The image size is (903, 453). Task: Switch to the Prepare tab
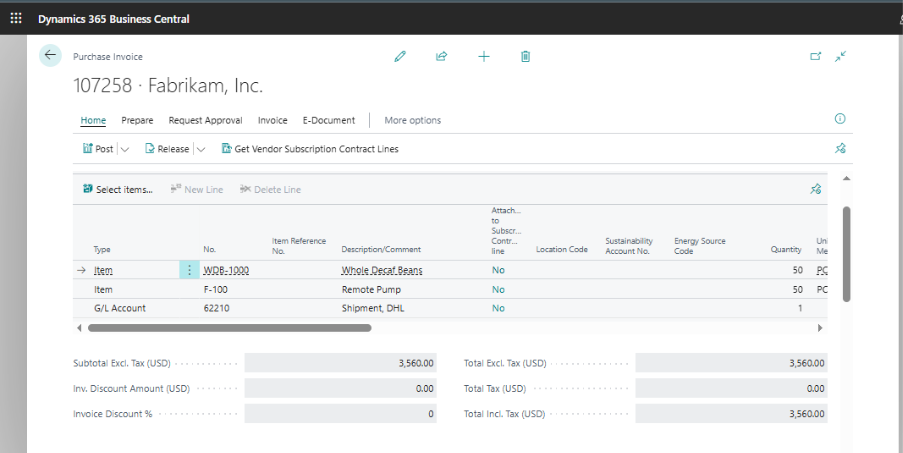click(137, 120)
